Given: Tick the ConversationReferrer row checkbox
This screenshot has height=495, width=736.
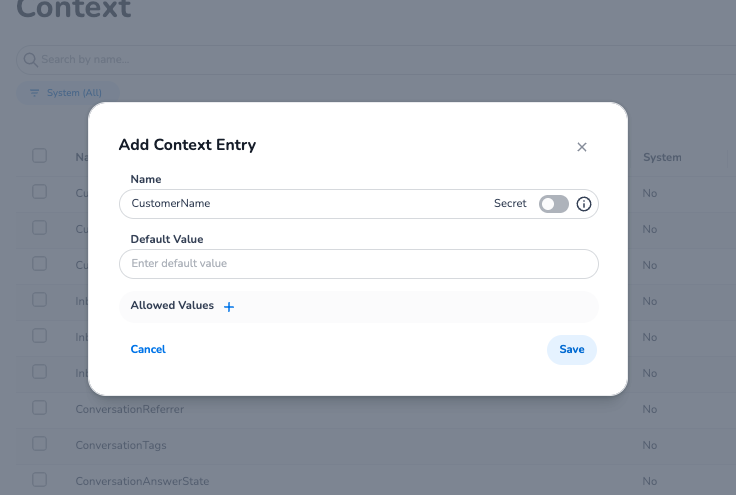Looking at the screenshot, I should tap(39, 408).
